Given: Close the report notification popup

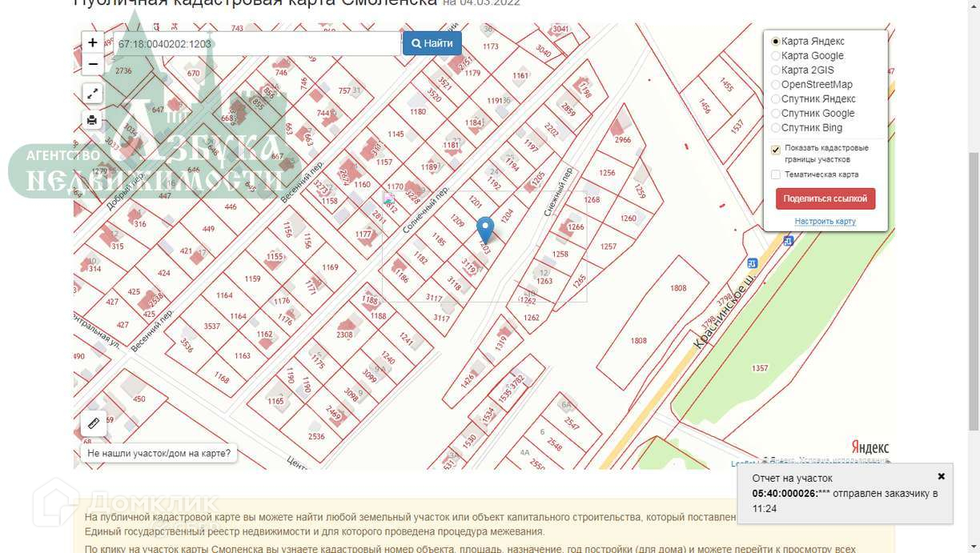Looking at the screenshot, I should 942,476.
